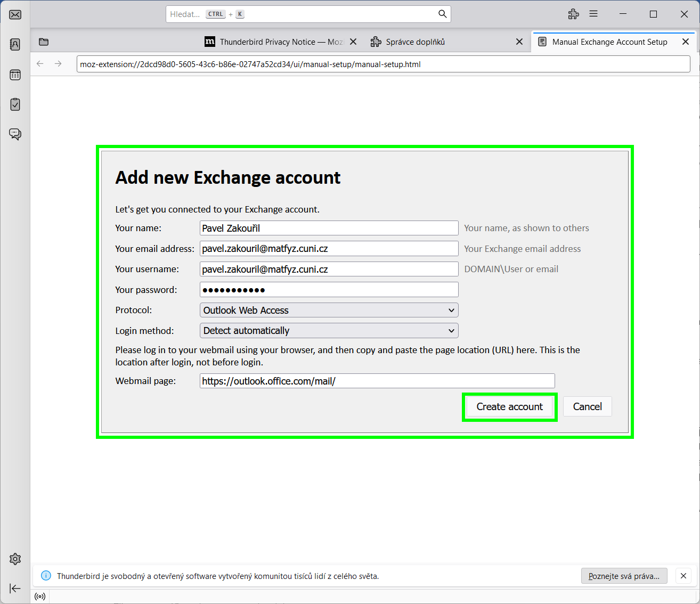
Task: Open the Chat space
Action: pos(15,134)
